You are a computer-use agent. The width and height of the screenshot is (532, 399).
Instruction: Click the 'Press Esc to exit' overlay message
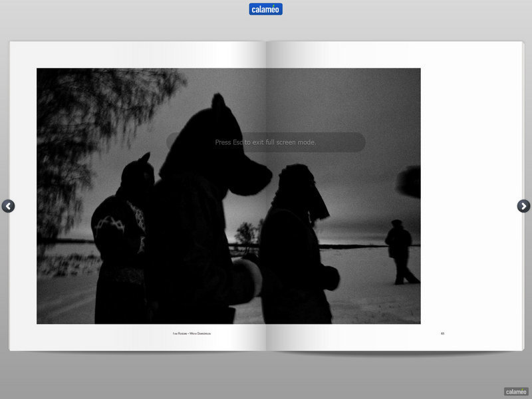tap(265, 142)
